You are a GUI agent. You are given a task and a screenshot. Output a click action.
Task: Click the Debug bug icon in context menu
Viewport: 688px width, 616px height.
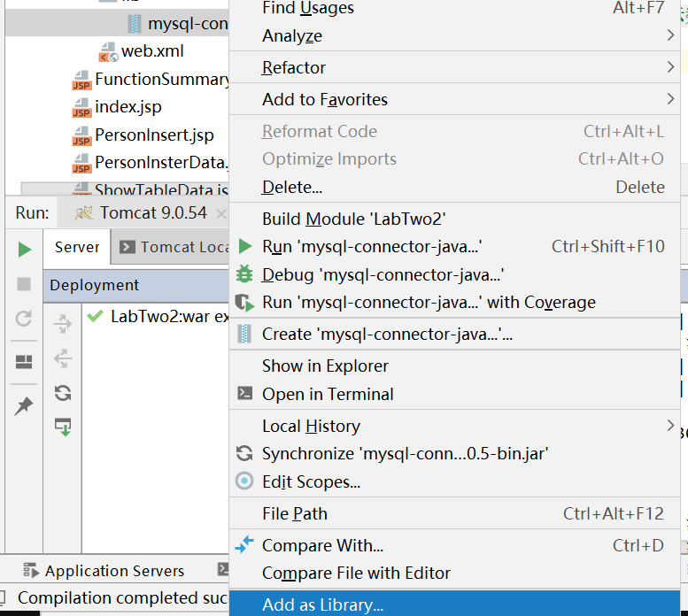click(244, 274)
